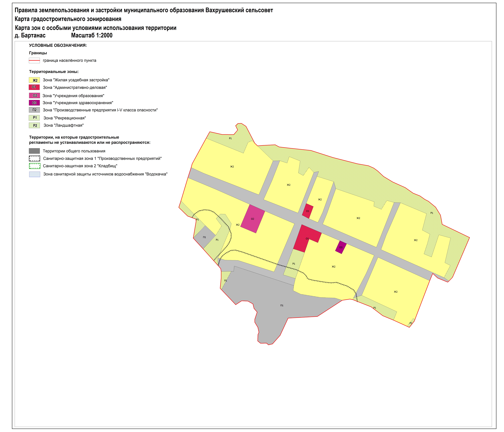Click the red settlement boundary line symbol
This screenshot has height=432, width=504.
34,60
